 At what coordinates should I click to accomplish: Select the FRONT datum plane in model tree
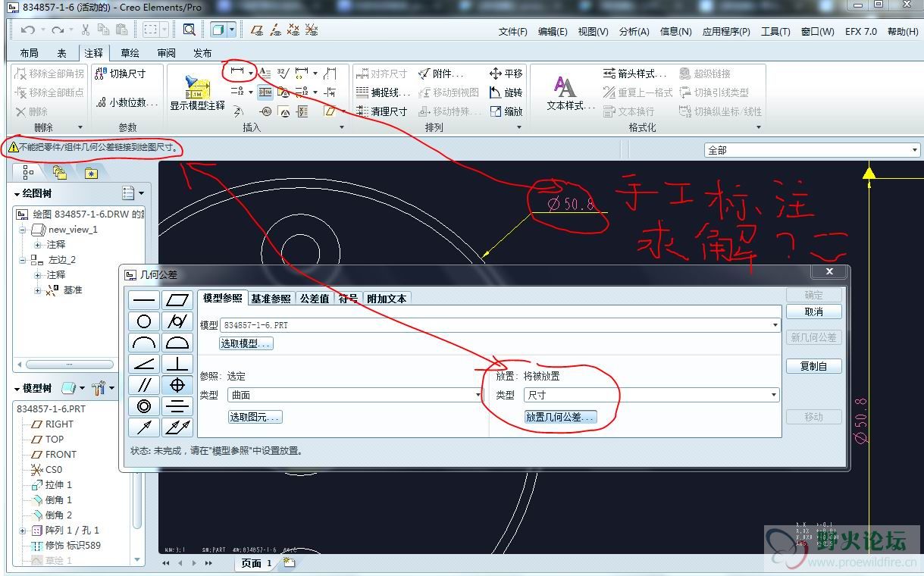coord(53,455)
